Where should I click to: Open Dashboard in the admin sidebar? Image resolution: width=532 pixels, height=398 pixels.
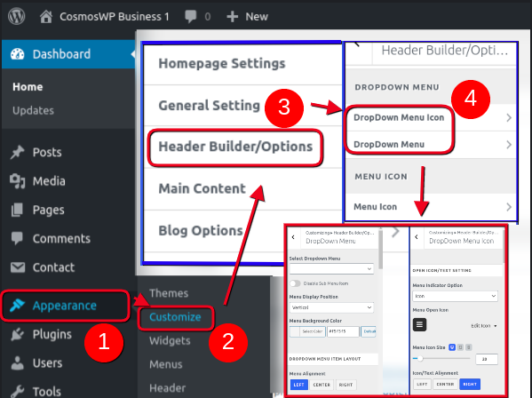click(x=68, y=54)
